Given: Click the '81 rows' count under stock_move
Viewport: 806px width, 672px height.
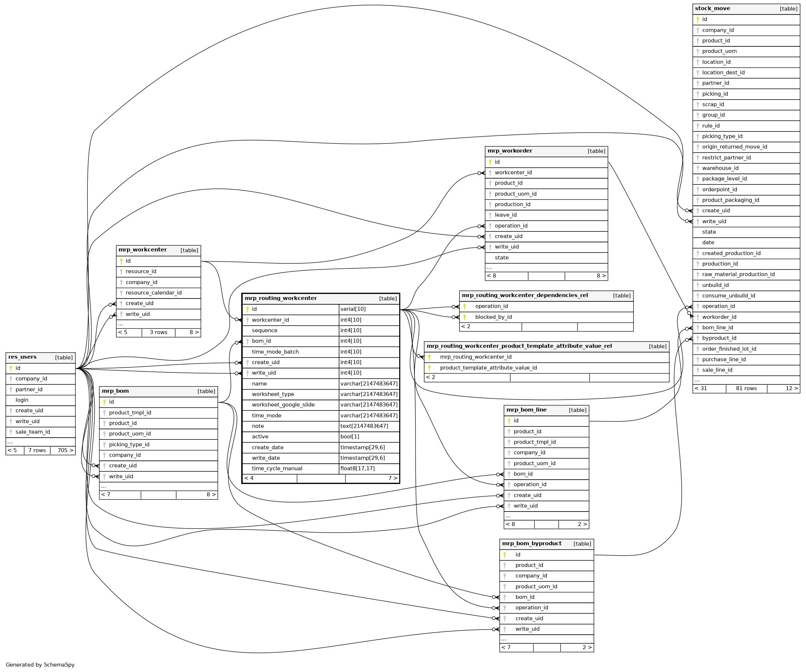Looking at the screenshot, I should [746, 389].
